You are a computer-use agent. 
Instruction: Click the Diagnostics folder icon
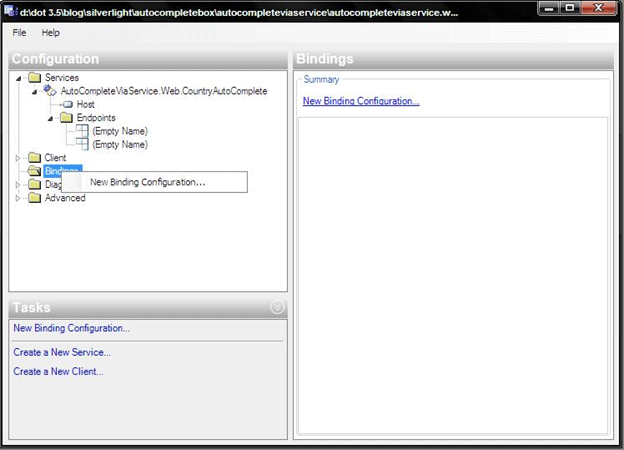tap(35, 184)
